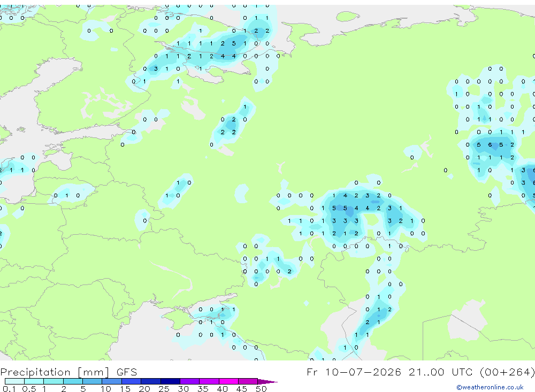Pick the 35–40 mm legend color swatch

coord(209,381)
